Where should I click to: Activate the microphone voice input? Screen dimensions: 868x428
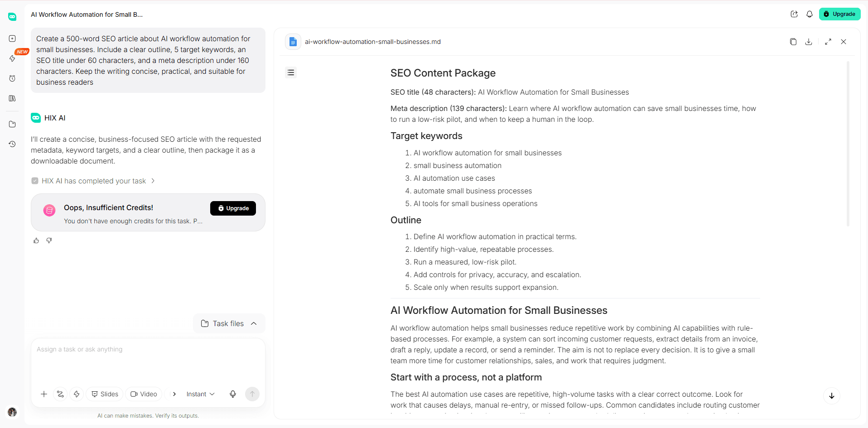coord(233,394)
